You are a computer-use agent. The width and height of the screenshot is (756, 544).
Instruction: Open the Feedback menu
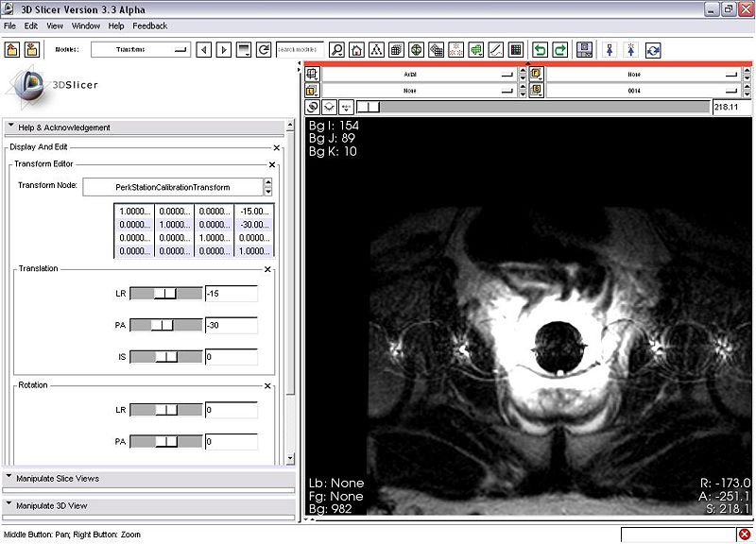[149, 25]
